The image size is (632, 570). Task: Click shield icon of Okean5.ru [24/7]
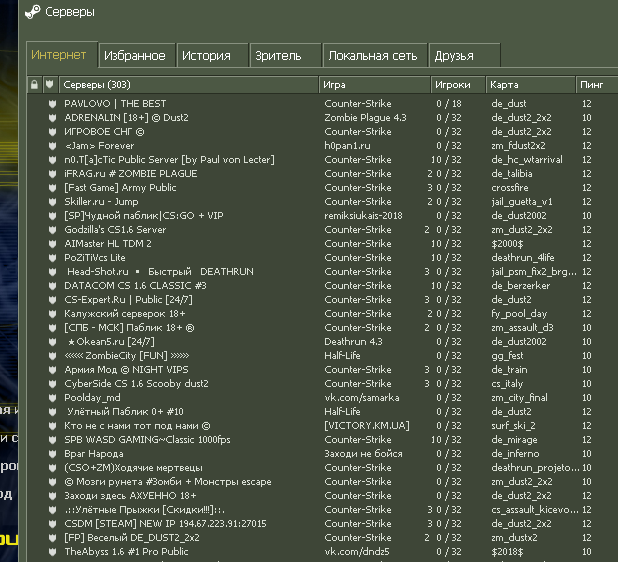tap(52, 342)
